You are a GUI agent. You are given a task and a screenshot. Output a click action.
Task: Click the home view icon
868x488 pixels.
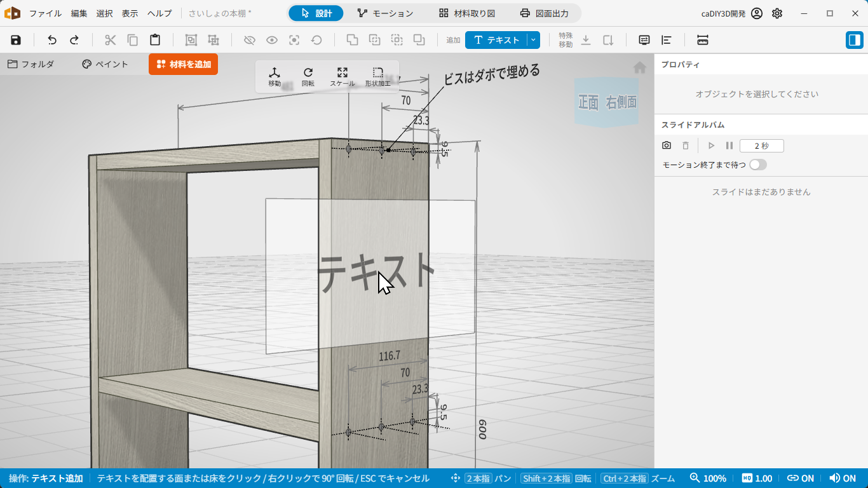tap(640, 67)
